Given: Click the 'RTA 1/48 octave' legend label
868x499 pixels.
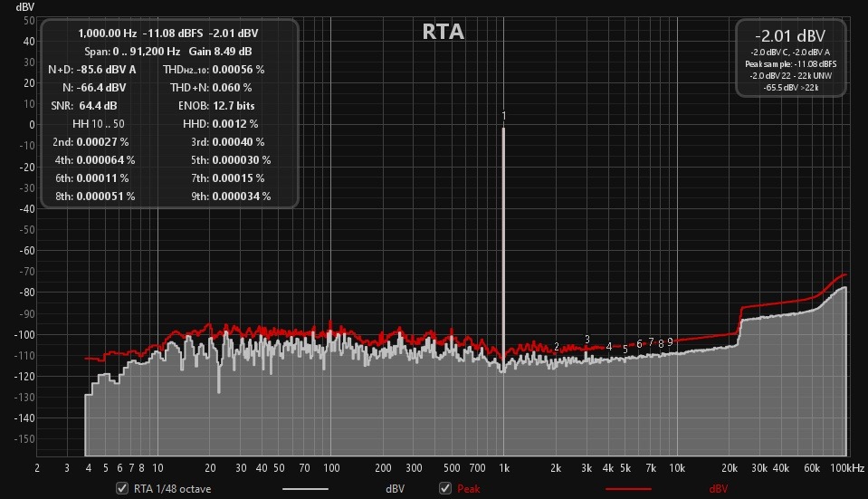Looking at the screenshot, I should [172, 489].
